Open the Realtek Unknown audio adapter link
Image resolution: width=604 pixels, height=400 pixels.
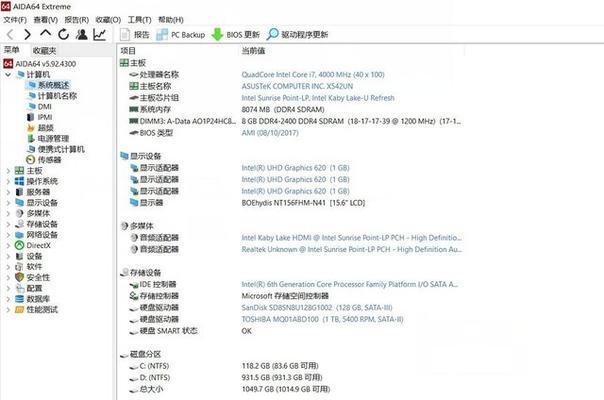tap(351, 249)
